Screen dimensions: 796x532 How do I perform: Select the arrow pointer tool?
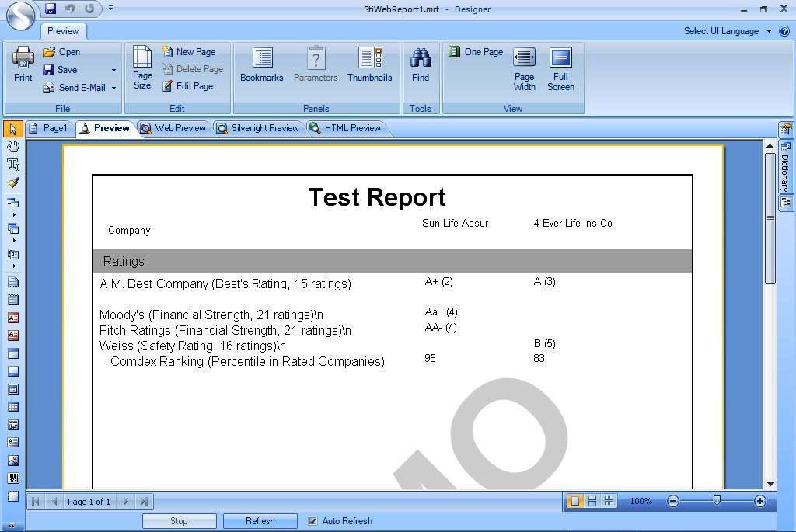(13, 130)
